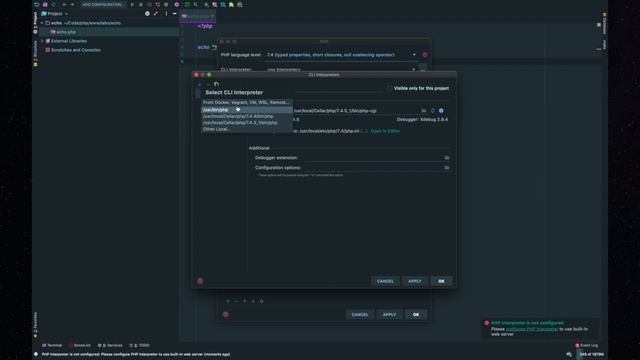The image size is (640, 360).
Task: Click the memory indicator in status bar
Action: pyautogui.click(x=591, y=354)
